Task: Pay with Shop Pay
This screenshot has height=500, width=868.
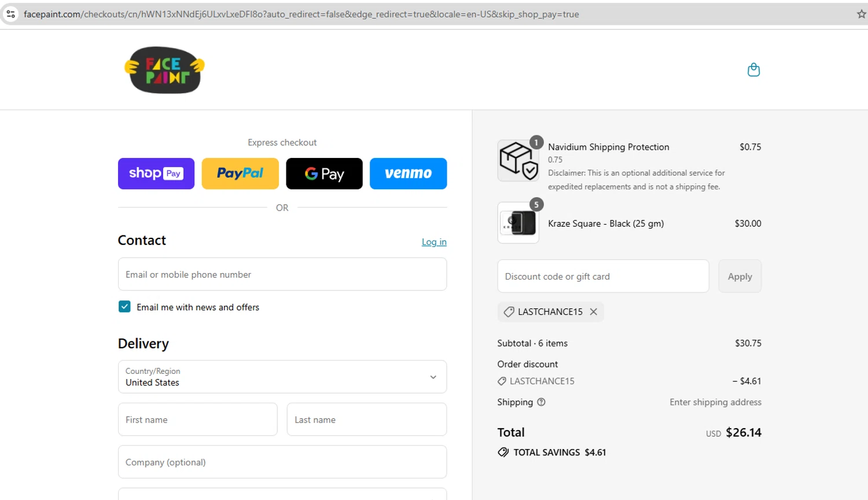Action: click(x=156, y=174)
